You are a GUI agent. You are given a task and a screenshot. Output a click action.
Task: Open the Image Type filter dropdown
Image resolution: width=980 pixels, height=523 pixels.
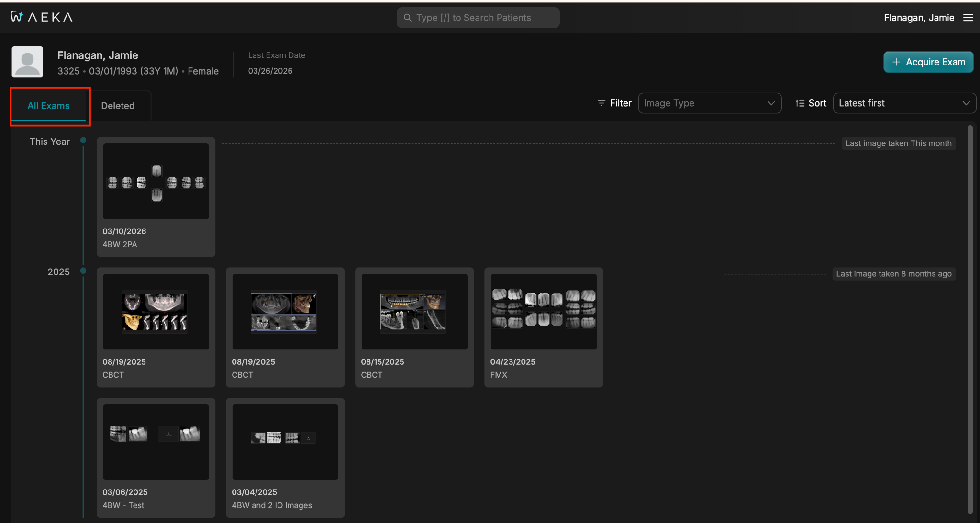(x=710, y=103)
